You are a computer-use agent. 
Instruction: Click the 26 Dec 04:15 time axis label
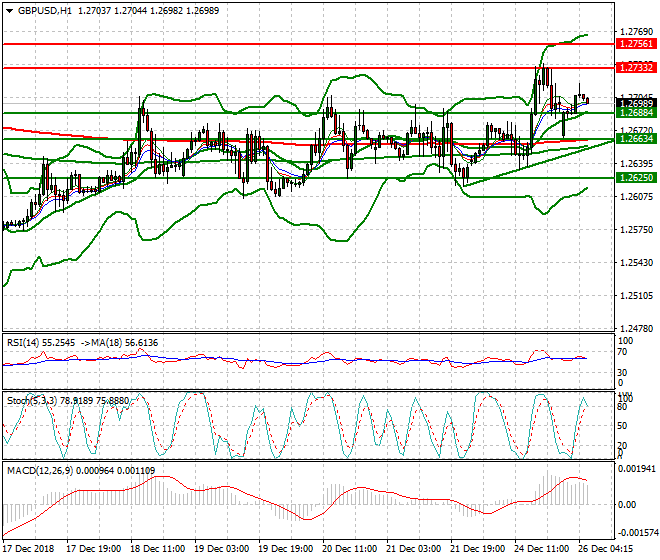605,550
